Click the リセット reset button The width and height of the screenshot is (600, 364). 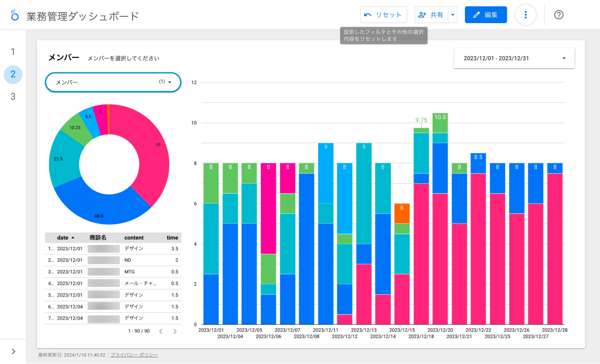click(383, 15)
